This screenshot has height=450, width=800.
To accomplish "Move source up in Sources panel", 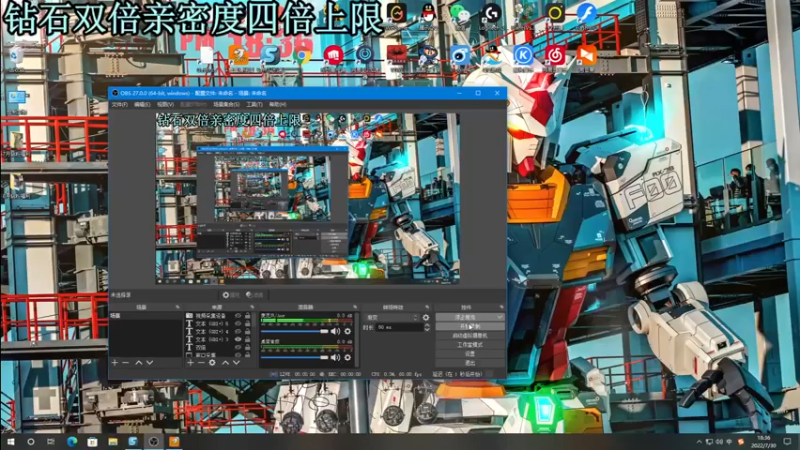I will [225, 362].
